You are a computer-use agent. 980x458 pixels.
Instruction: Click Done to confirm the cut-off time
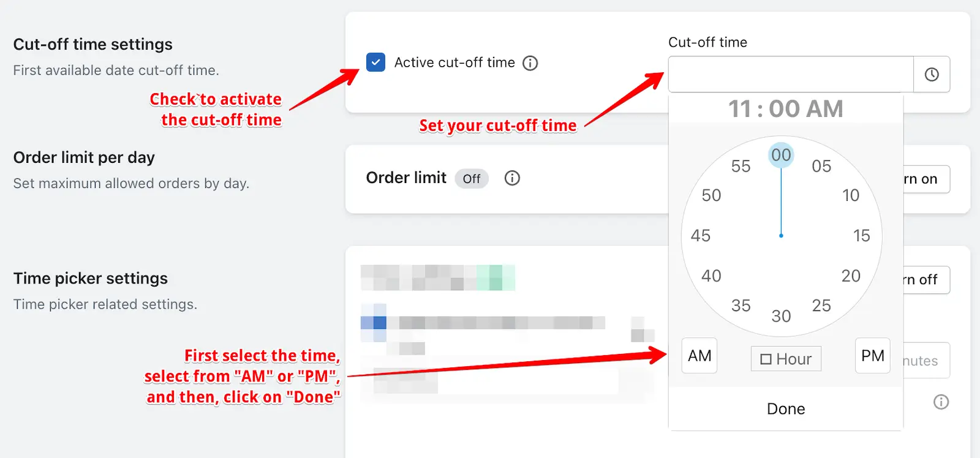tap(786, 408)
